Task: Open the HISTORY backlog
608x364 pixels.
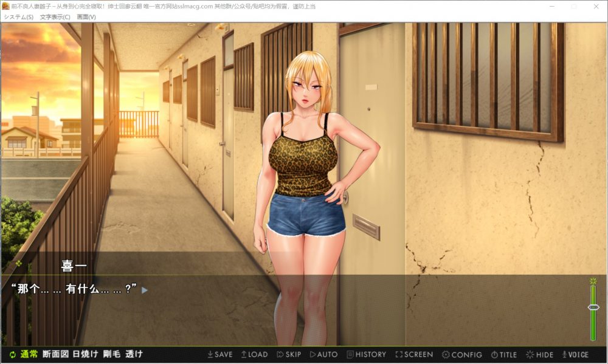Action: tap(368, 354)
